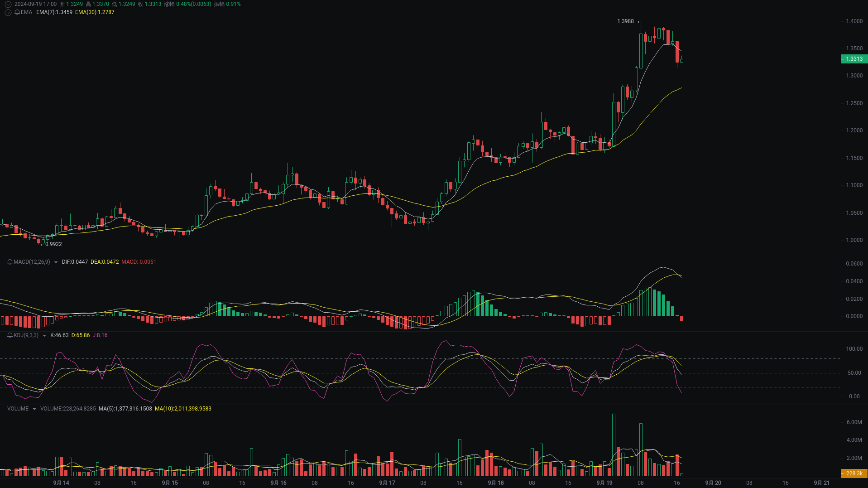Screen dimensions: 868x488
Task: Toggle visibility of the OHLC info row chevron
Action: (8, 4)
